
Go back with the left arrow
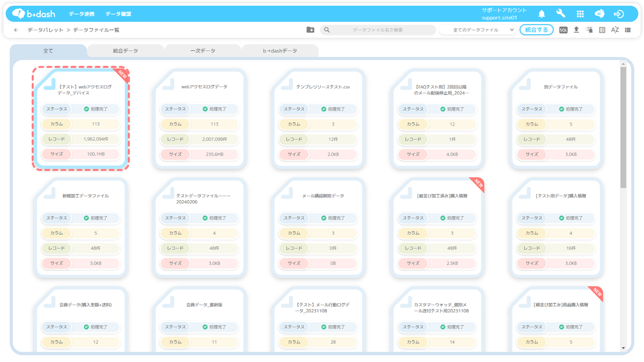coord(16,30)
